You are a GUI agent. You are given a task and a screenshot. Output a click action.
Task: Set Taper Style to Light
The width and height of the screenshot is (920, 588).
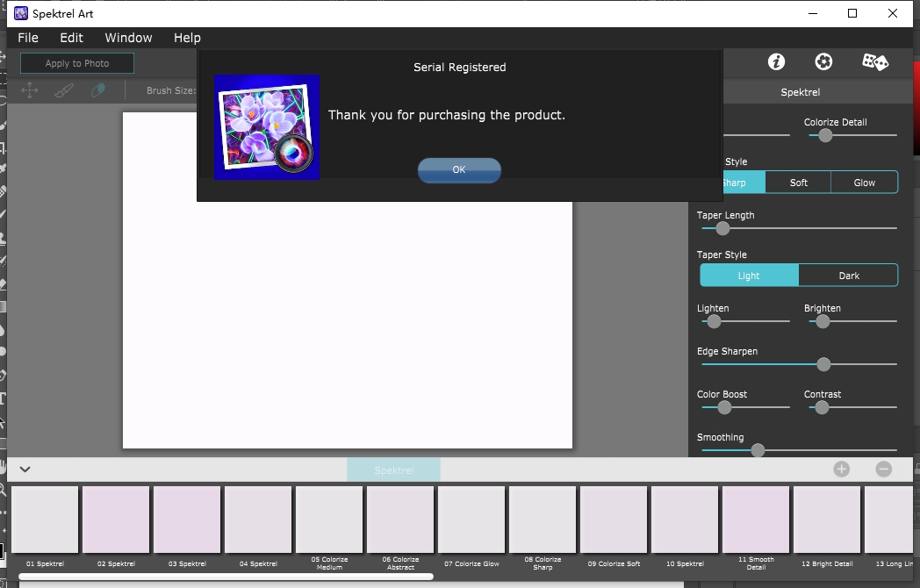(x=749, y=276)
